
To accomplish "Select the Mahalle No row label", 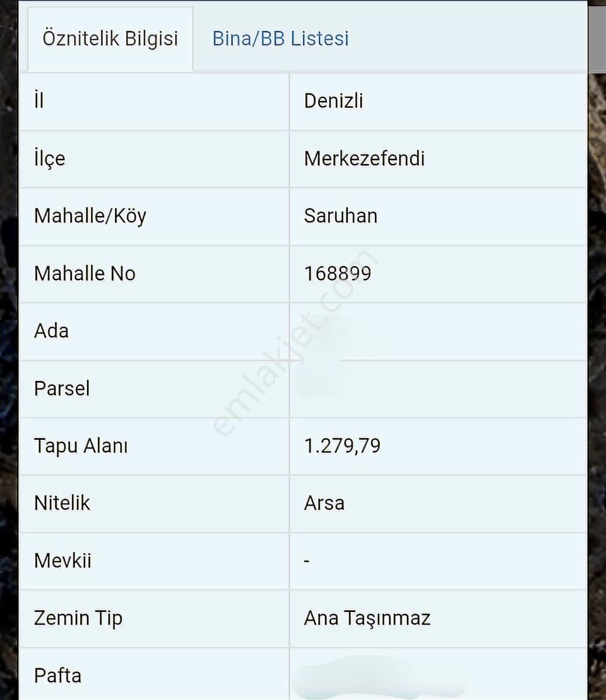I will 85,274.
